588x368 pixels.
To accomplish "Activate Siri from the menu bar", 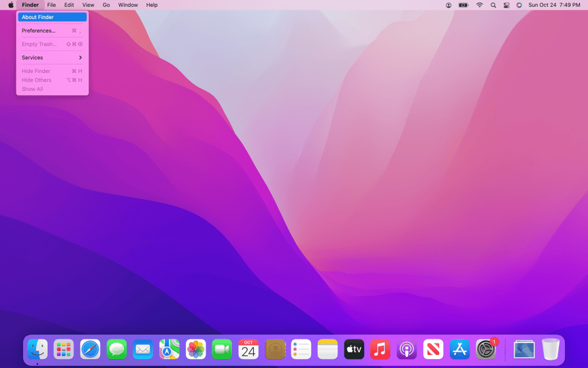I will pyautogui.click(x=519, y=5).
